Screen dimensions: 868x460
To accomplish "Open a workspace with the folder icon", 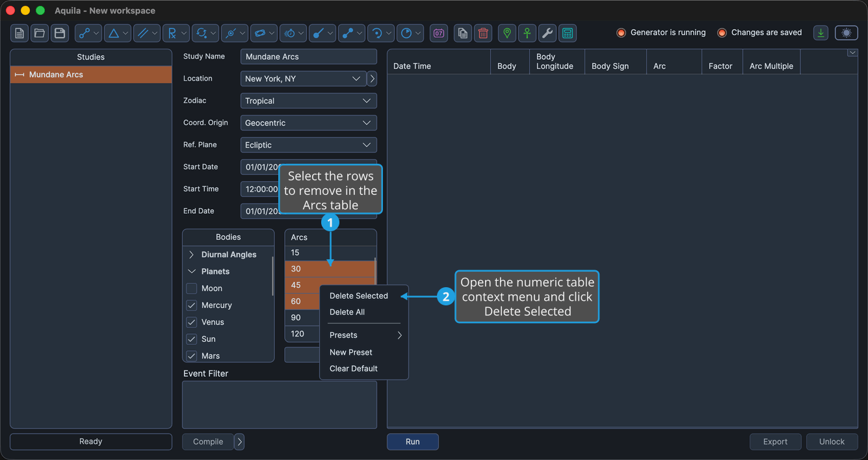I will coord(40,33).
